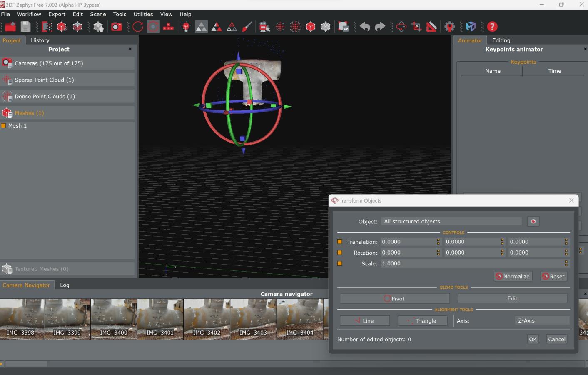Open the Workflow menu

[x=29, y=14]
